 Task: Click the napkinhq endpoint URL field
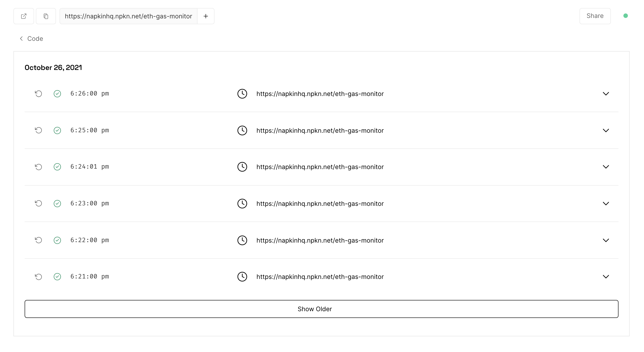(x=128, y=16)
